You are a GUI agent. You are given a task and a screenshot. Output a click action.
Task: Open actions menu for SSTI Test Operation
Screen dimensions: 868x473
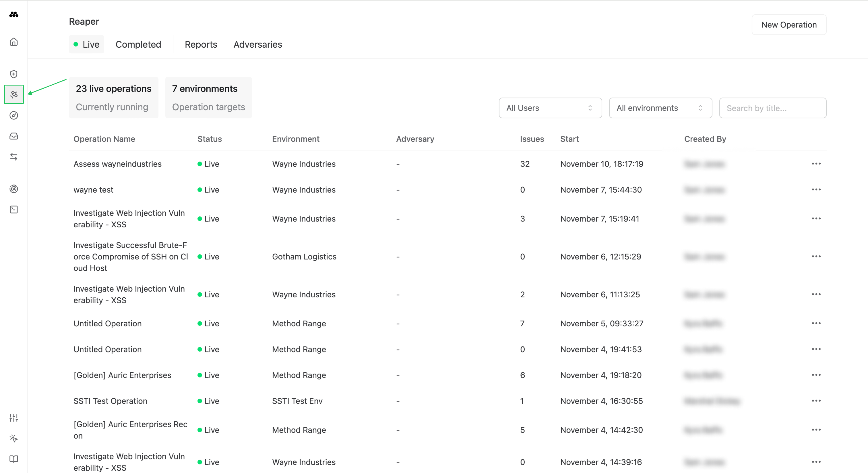[816, 401]
